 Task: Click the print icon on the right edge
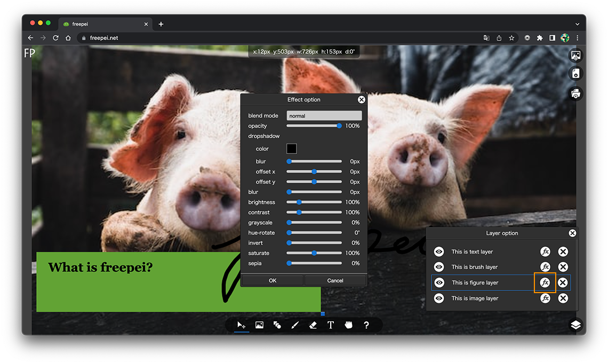576,93
